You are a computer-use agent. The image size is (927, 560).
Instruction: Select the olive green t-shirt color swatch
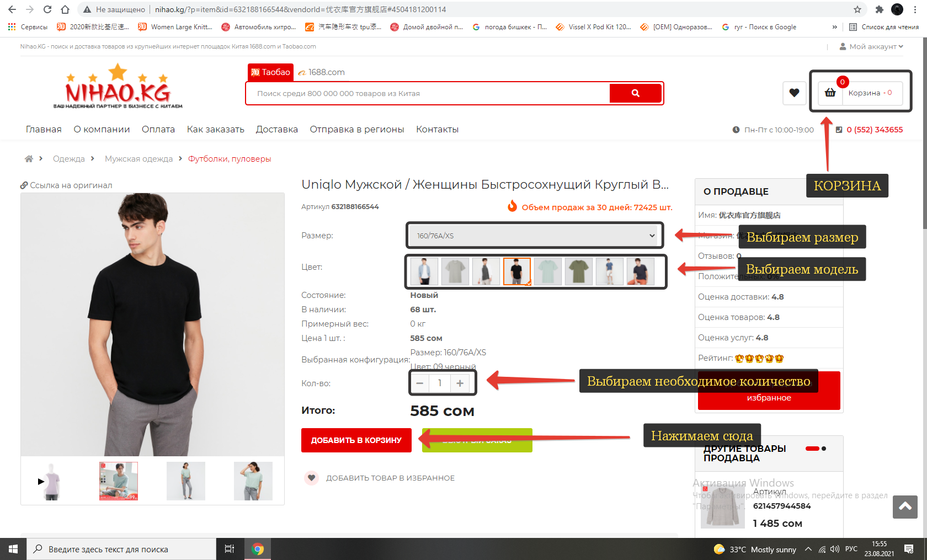[x=578, y=271]
